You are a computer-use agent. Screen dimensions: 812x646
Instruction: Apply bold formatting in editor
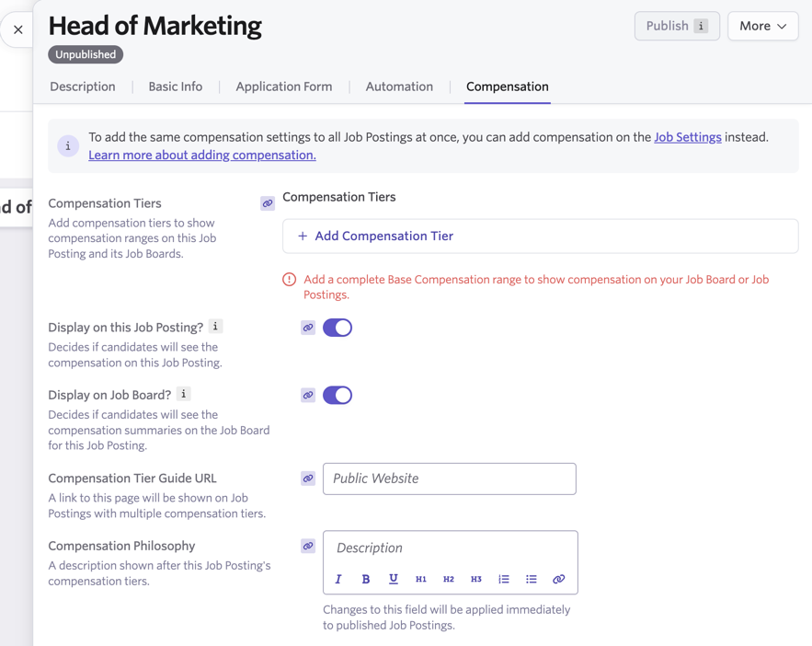click(366, 579)
